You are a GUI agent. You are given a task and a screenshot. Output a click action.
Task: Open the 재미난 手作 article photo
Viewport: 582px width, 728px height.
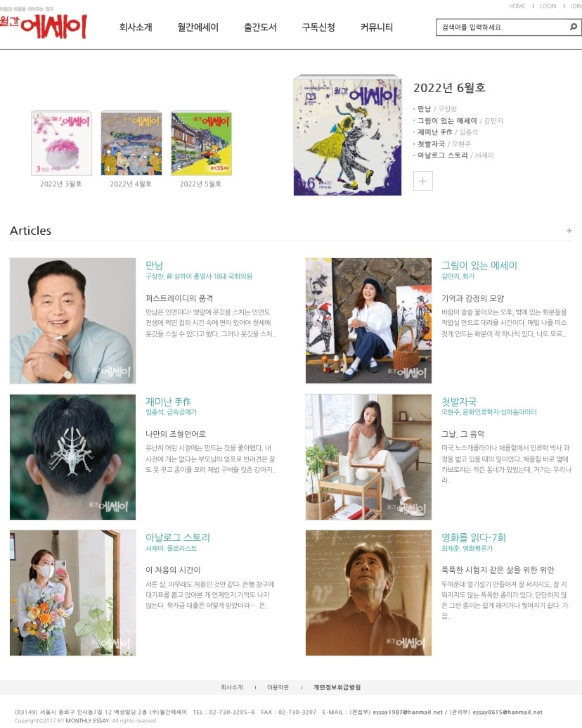tap(73, 457)
